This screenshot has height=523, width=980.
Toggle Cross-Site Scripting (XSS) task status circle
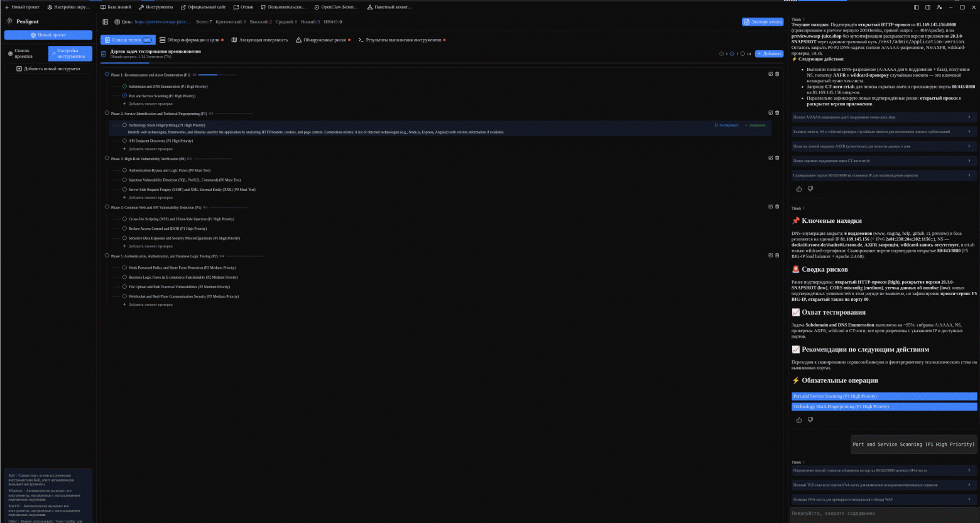point(124,219)
